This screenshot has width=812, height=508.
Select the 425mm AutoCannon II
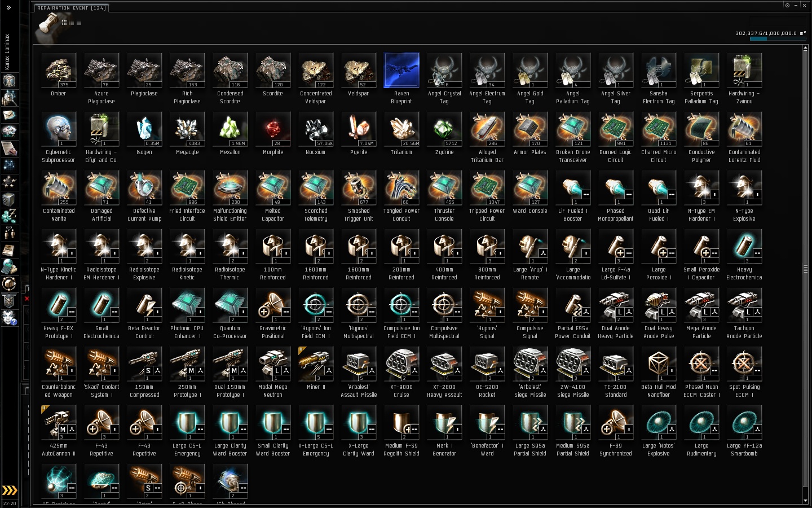[59, 431]
